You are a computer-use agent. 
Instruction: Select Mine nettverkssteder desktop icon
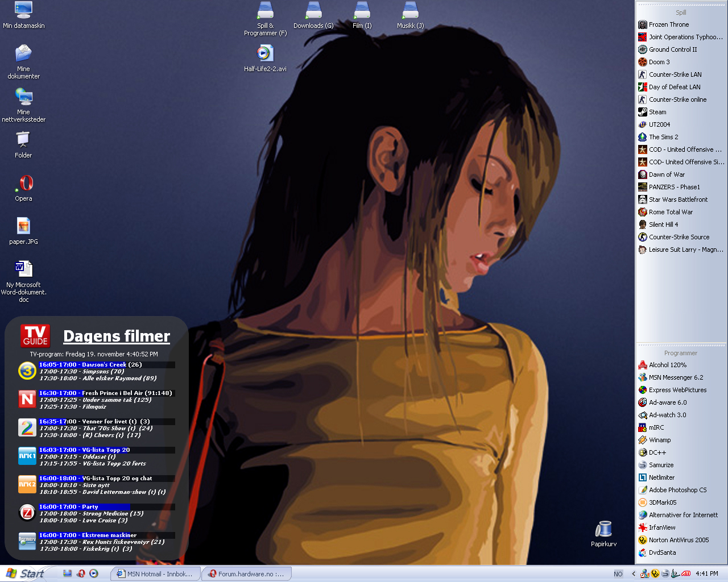tap(23, 105)
